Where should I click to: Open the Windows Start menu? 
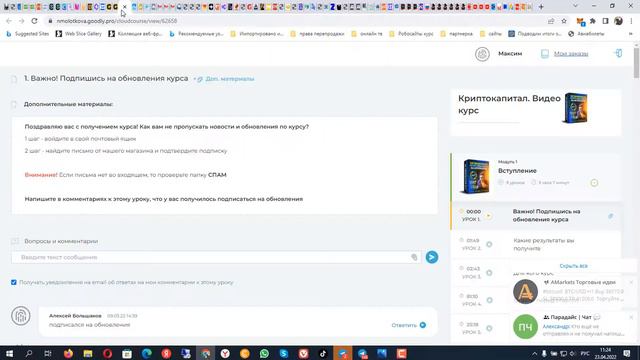[9, 353]
